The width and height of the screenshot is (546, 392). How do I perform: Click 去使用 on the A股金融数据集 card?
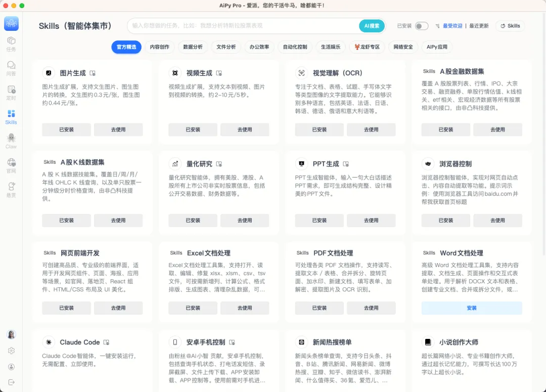pos(497,129)
